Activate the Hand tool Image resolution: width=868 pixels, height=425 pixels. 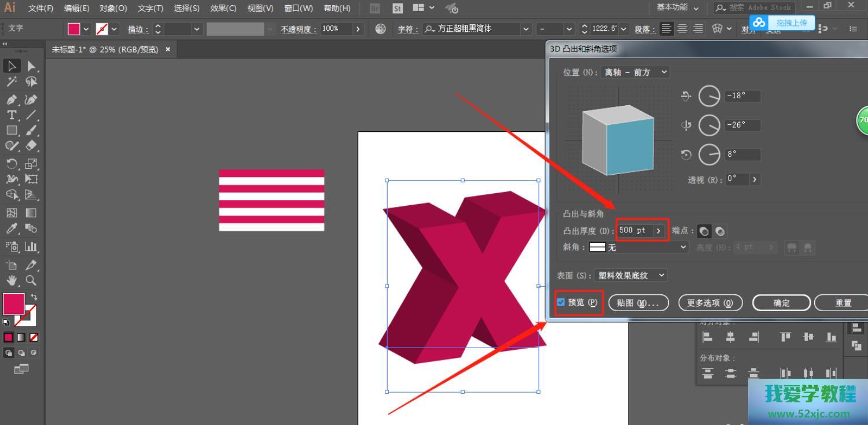click(11, 280)
